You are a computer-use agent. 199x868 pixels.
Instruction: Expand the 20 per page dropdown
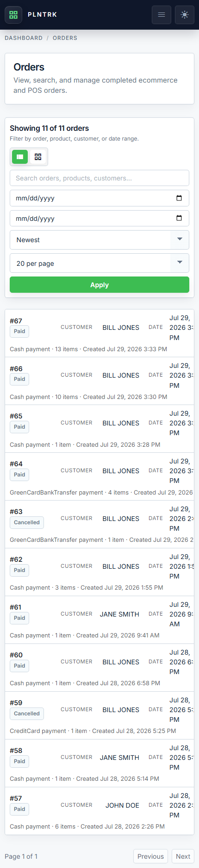point(99,263)
